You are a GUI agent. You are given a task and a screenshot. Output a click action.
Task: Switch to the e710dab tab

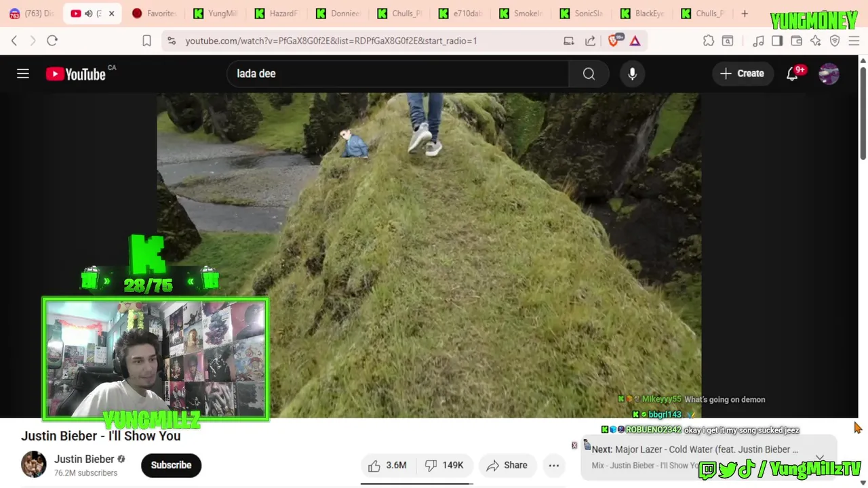pos(460,14)
